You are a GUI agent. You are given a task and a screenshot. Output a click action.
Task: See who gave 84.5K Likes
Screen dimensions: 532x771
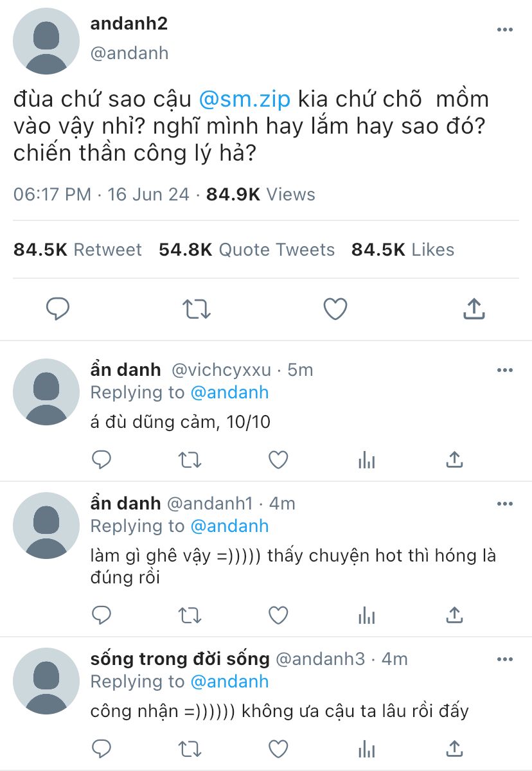(403, 249)
